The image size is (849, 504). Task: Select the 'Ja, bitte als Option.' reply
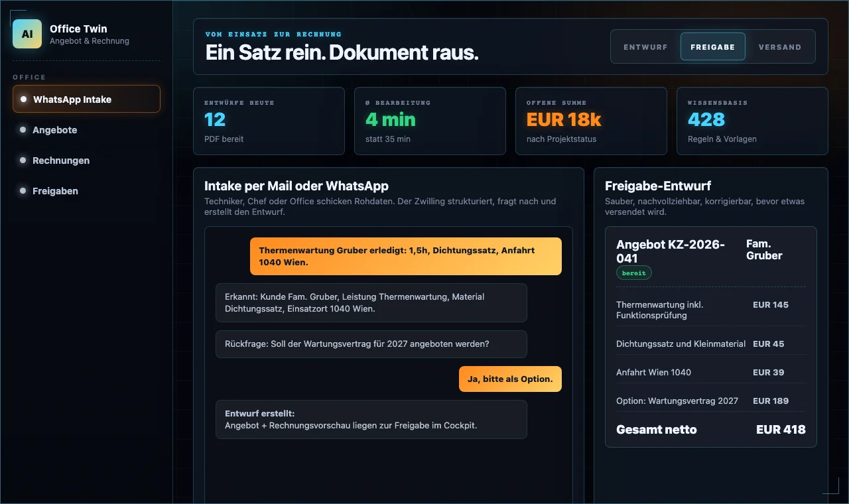tap(510, 379)
